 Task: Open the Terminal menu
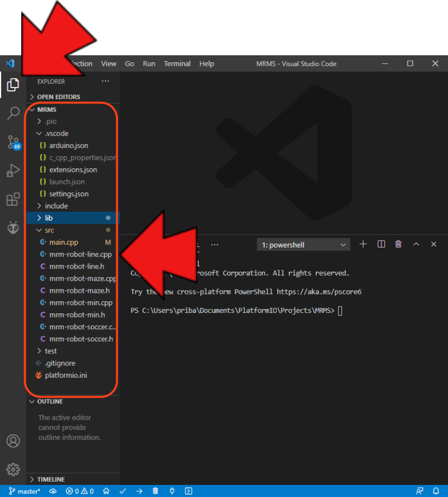coord(177,64)
